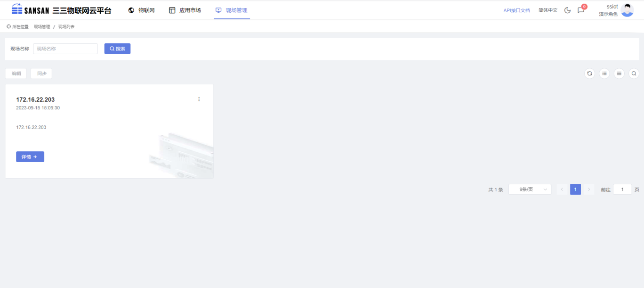Go to the 物联网 menu tab
This screenshot has height=288, width=644.
click(x=141, y=10)
